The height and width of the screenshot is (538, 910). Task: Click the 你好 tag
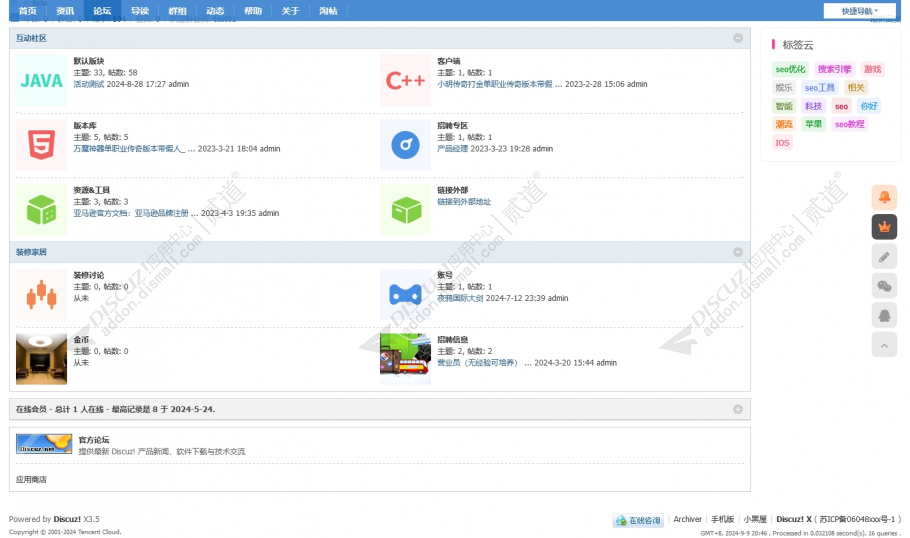[x=869, y=106]
